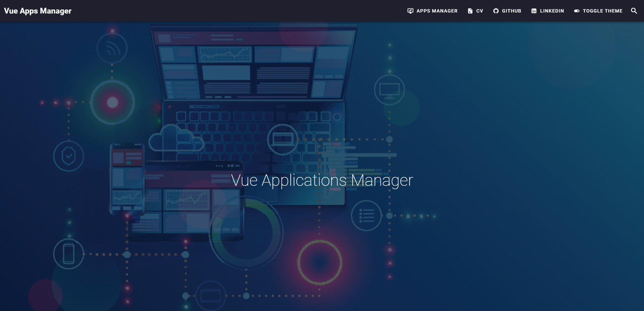
Task: Click the bulleted list circle in illustration
Action: 366,216
